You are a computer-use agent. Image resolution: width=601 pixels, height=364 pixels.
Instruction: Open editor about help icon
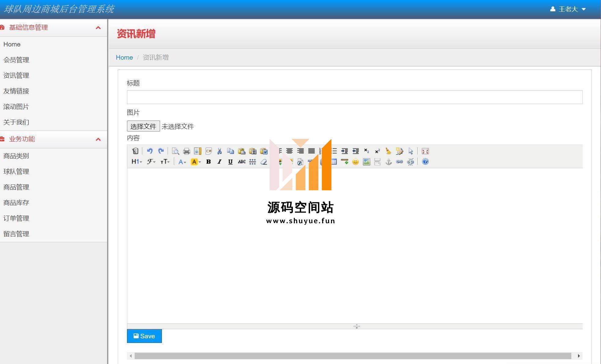pyautogui.click(x=425, y=162)
